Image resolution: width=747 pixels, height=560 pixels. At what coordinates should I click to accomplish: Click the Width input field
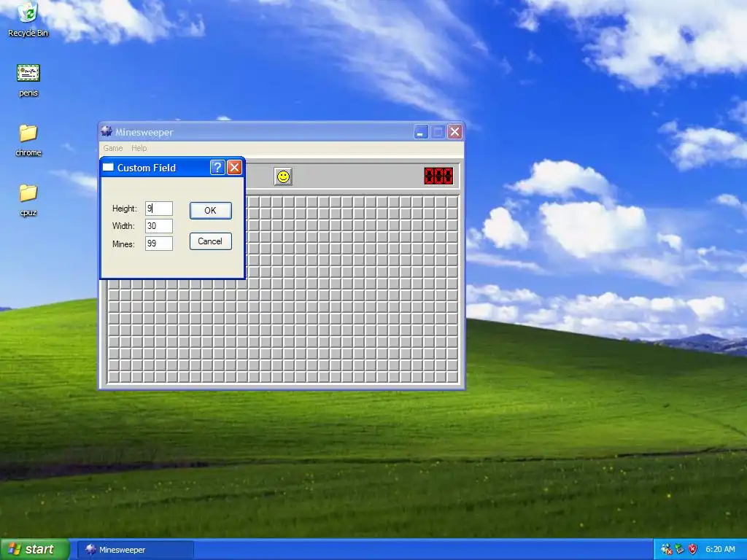158,226
